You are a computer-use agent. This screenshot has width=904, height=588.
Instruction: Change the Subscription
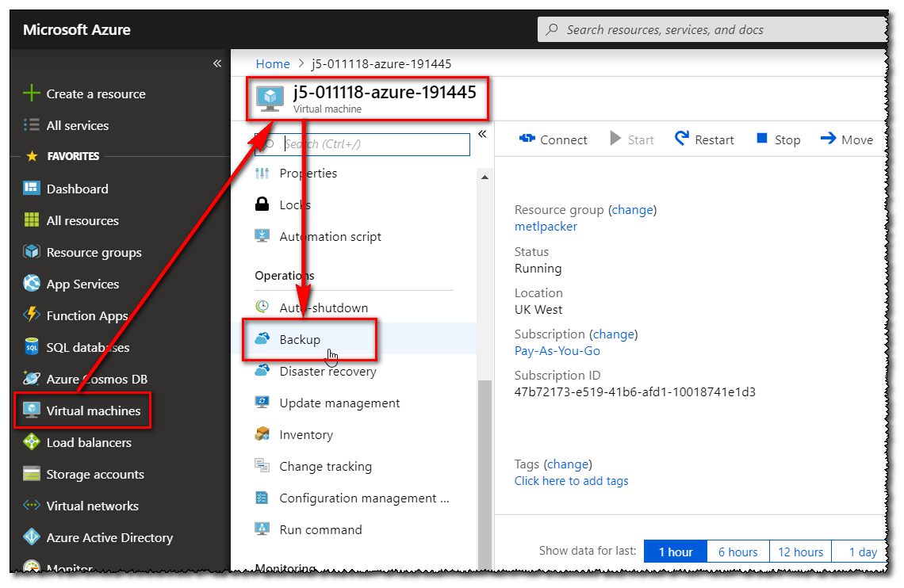coord(614,334)
